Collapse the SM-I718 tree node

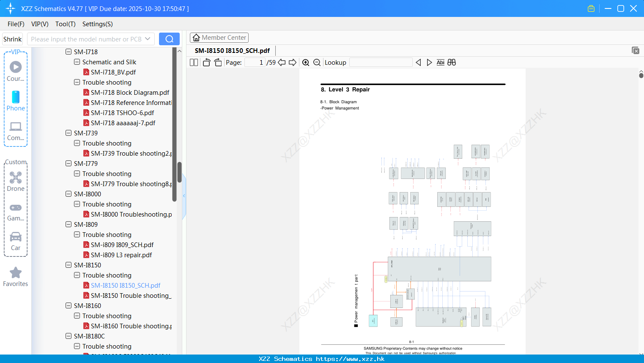pyautogui.click(x=69, y=52)
